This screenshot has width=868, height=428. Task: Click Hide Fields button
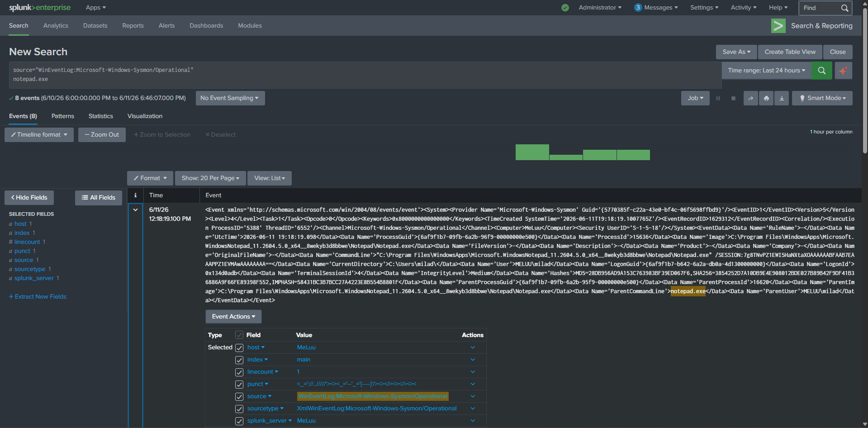click(x=29, y=198)
